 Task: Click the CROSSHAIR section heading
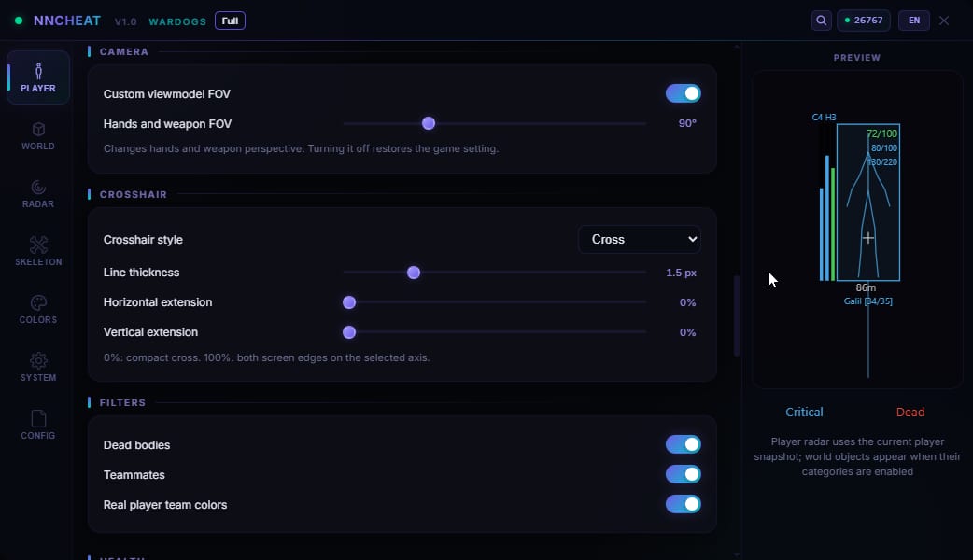tap(134, 194)
